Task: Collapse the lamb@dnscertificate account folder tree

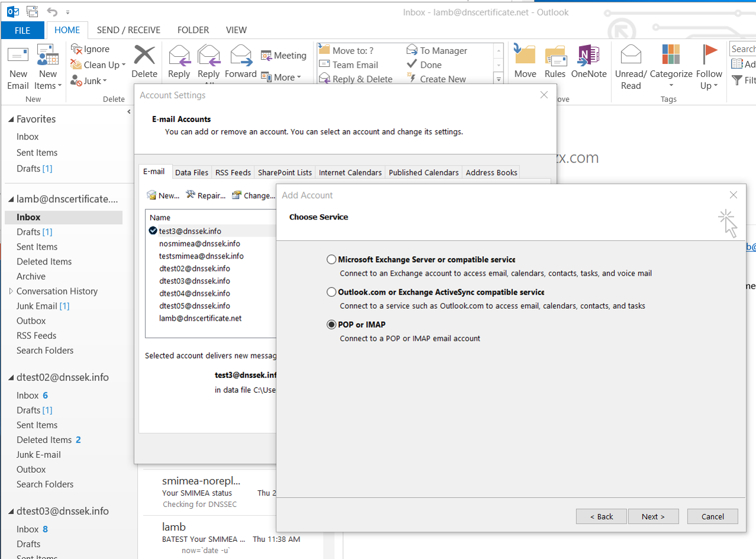Action: (x=11, y=200)
